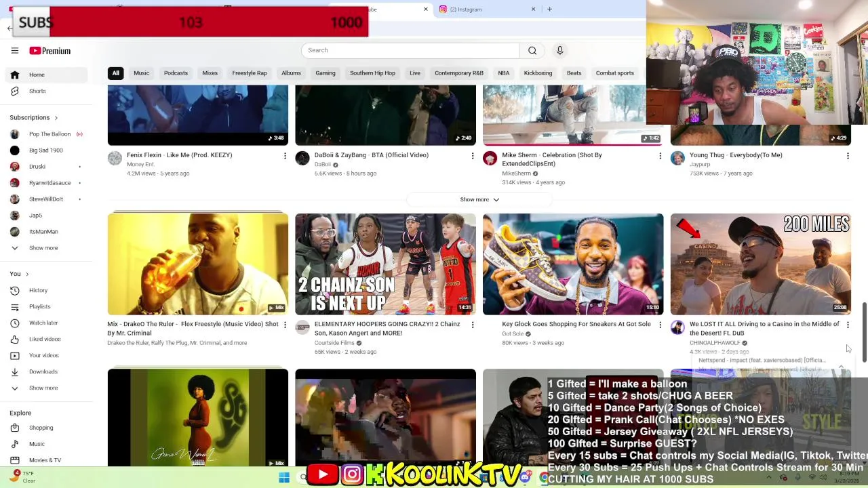Image resolution: width=868 pixels, height=488 pixels.
Task: Open menu for DrakeO Mix video
Action: tap(285, 325)
